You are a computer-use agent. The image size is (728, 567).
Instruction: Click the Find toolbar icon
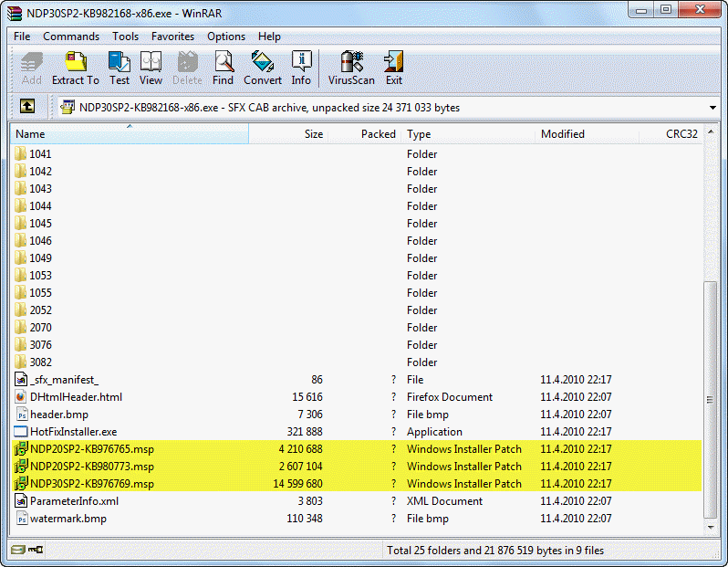pyautogui.click(x=223, y=68)
